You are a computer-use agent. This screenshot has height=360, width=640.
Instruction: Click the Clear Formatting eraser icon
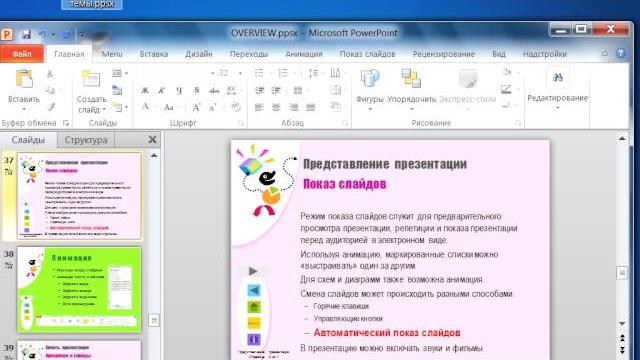click(236, 107)
